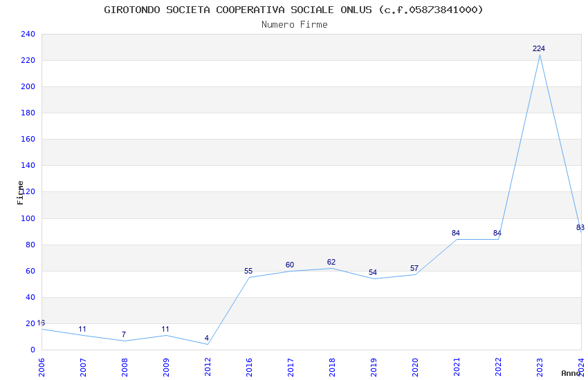Select the 224 data point label
The height and width of the screenshot is (380, 588).
(x=538, y=48)
